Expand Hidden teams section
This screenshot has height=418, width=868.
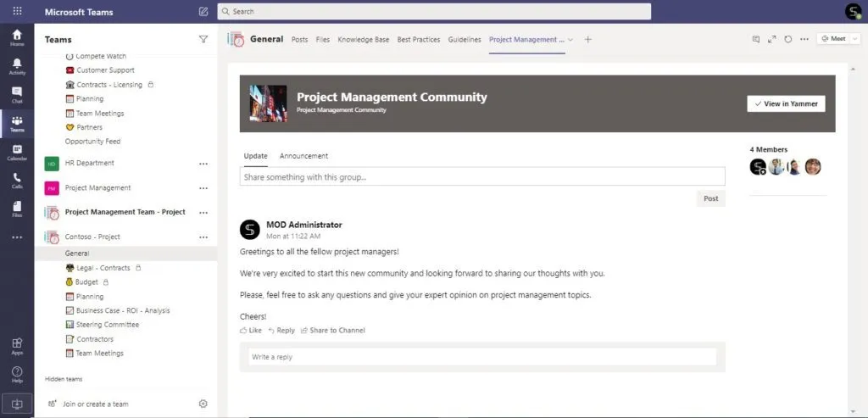click(x=64, y=379)
